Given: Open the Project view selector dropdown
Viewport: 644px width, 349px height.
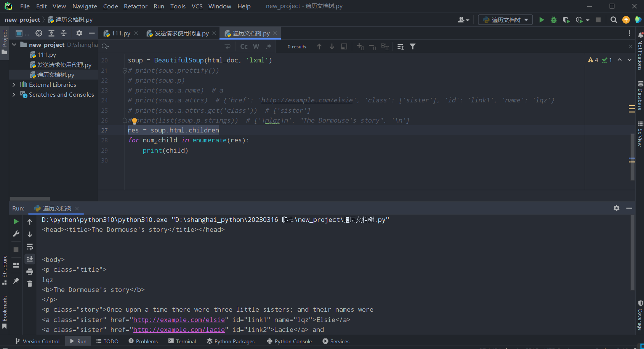Looking at the screenshot, I should [x=22, y=33].
